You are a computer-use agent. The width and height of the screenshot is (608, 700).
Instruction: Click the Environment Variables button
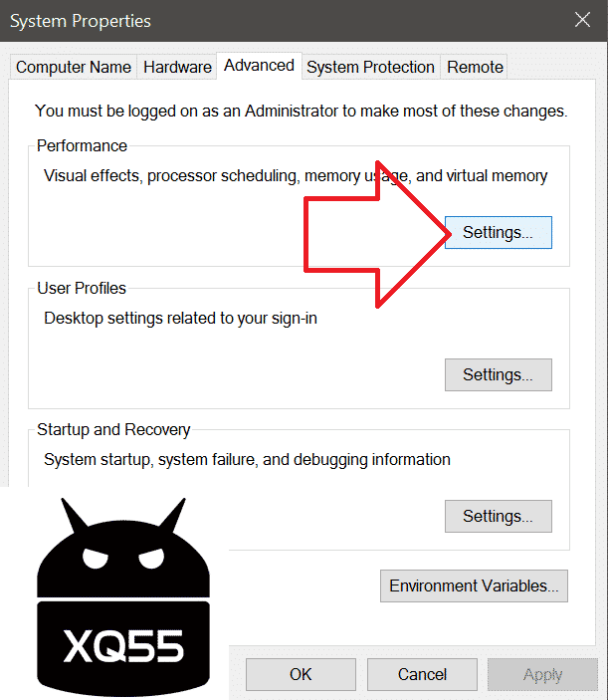click(x=474, y=585)
